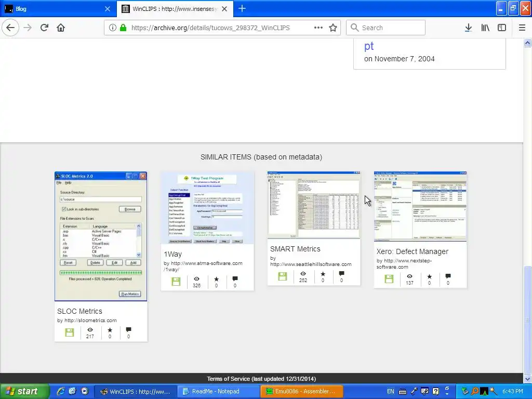Viewport: 532px width, 399px height.
Task: Focus the Search input field
Action: (386, 28)
